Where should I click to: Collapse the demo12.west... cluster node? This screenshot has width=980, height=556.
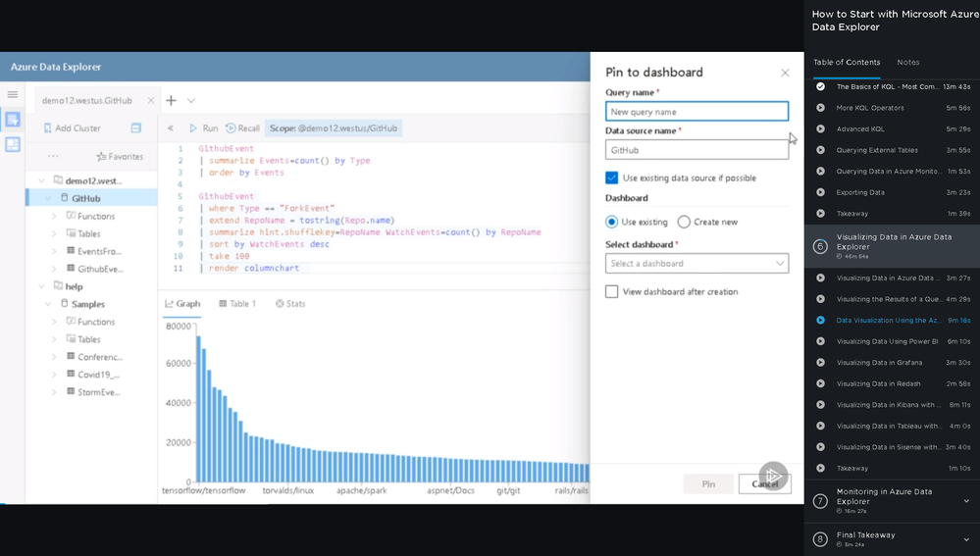pos(41,180)
